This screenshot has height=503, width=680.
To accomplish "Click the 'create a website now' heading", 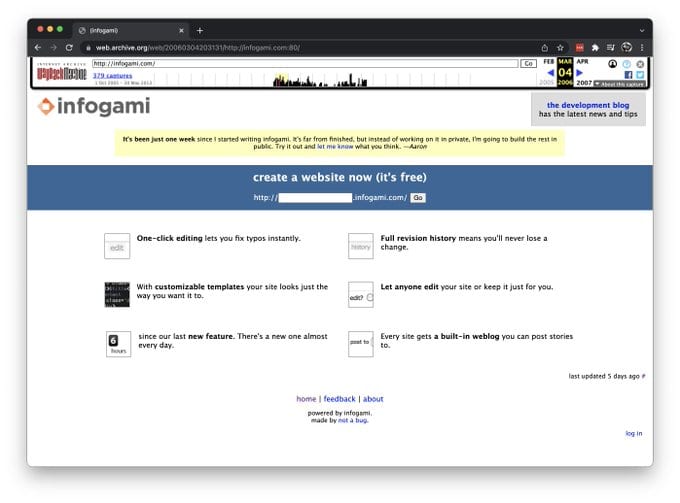I will pos(340,177).
